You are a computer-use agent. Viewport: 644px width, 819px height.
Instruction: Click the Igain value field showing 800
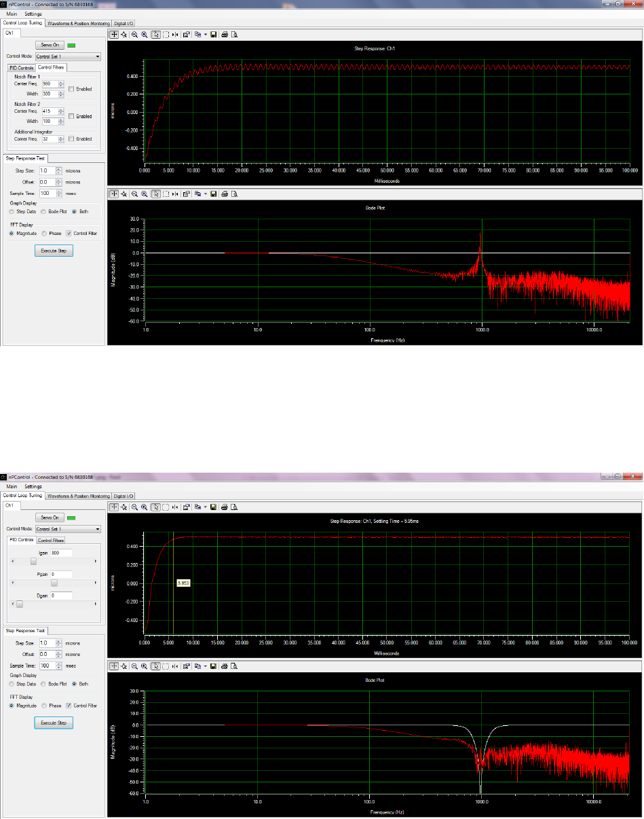coord(62,553)
